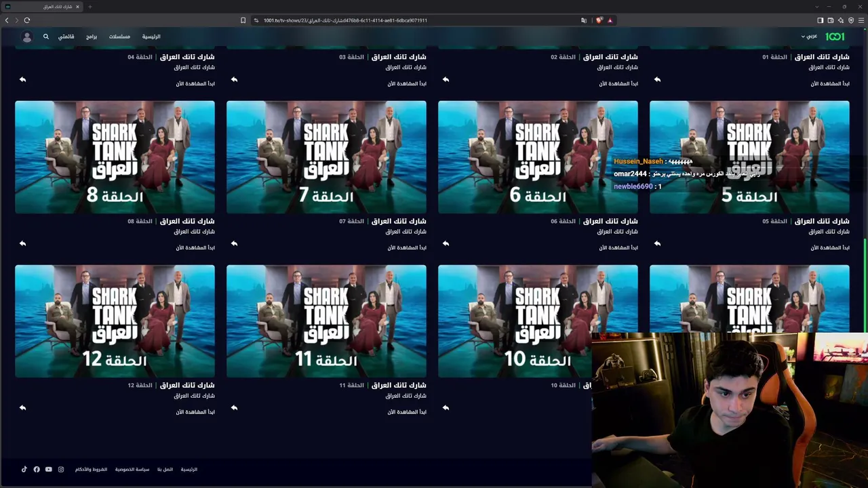868x488 pixels.
Task: Open الشروط والأحكام footer link
Action: point(91,469)
